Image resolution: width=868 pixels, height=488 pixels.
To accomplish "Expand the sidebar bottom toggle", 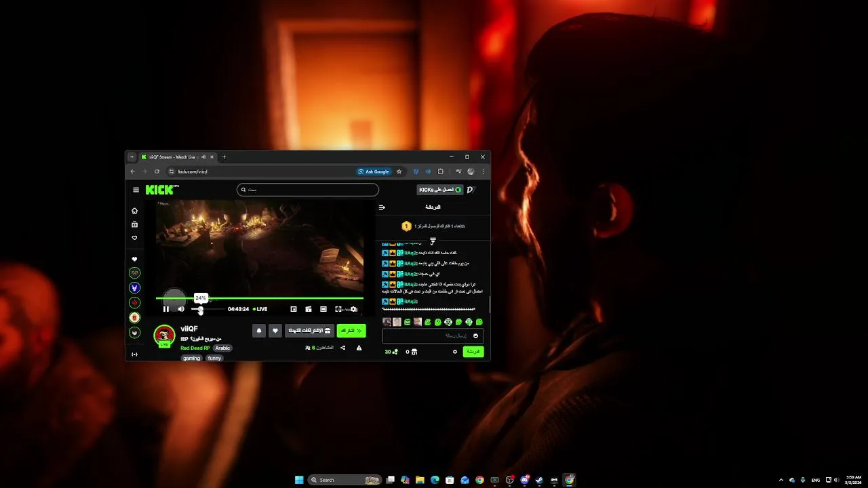I will tap(134, 354).
